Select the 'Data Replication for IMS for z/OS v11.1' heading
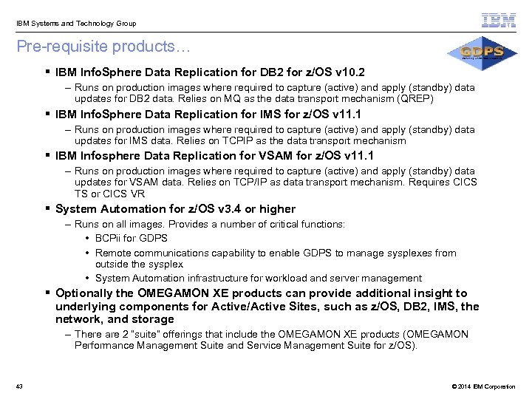Image resolution: width=532 pixels, height=399 pixels. 208,115
